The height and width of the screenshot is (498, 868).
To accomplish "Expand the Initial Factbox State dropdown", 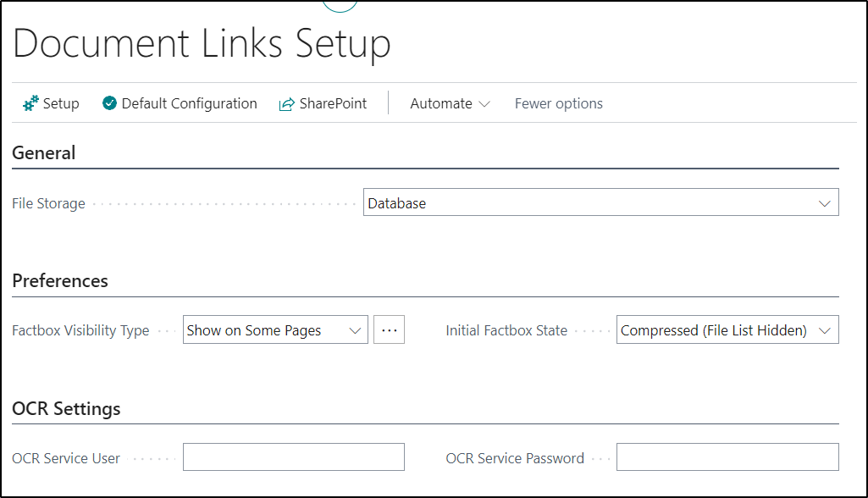I will [x=823, y=329].
